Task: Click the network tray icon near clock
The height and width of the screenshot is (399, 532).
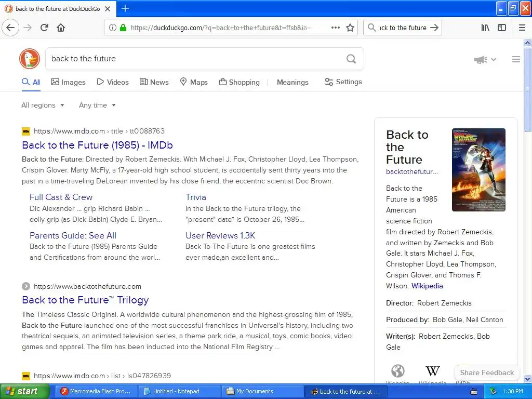Action: (493, 392)
